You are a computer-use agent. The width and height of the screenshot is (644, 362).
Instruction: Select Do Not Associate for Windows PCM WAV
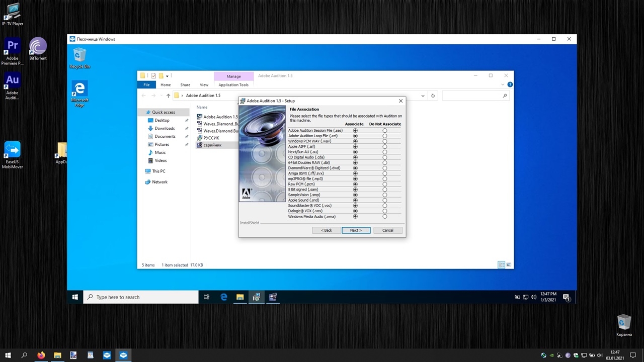click(x=385, y=141)
